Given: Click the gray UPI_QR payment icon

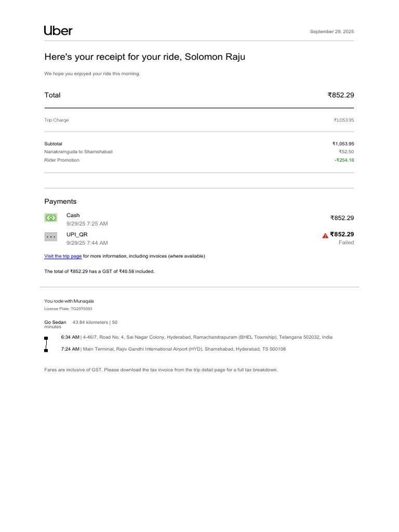Looking at the screenshot, I should click(51, 237).
